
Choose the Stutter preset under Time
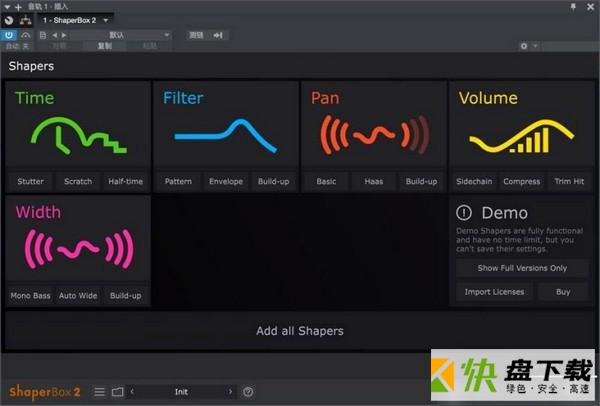[x=30, y=181]
